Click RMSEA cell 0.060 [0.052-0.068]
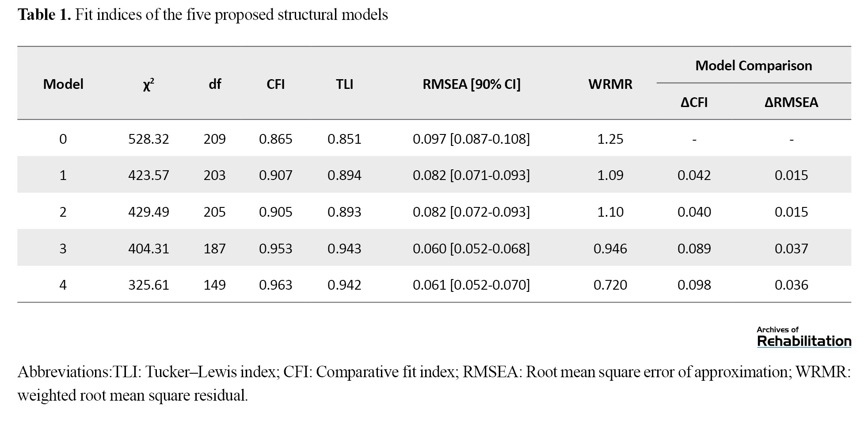 pyautogui.click(x=471, y=249)
